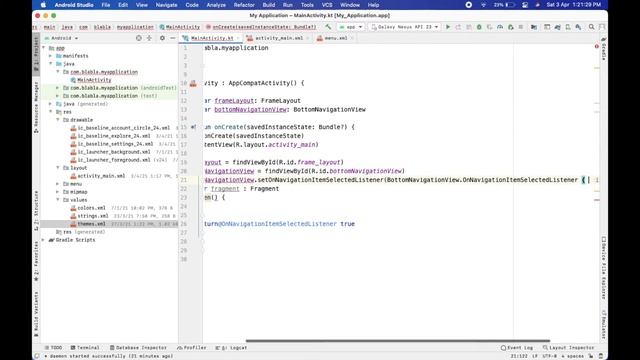Click the UTF-8 encoding in the status bar
Screen dimensions: 640x360
[549, 356]
